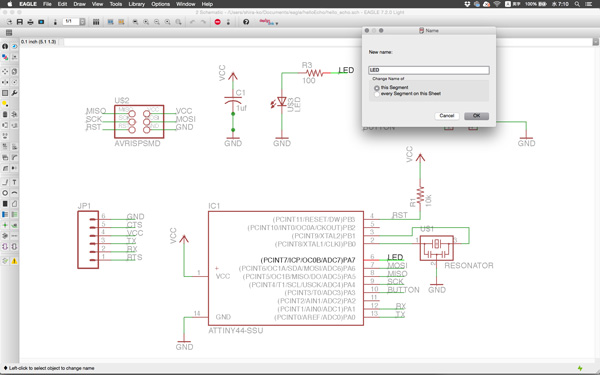Screen dimensions: 600x375
Task: Select the Text tool
Action: (x=14, y=182)
